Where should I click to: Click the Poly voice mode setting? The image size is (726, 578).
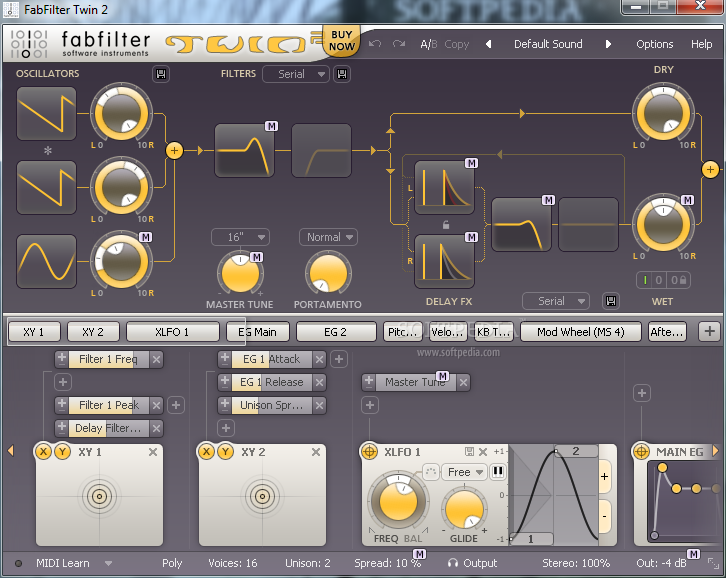click(172, 563)
